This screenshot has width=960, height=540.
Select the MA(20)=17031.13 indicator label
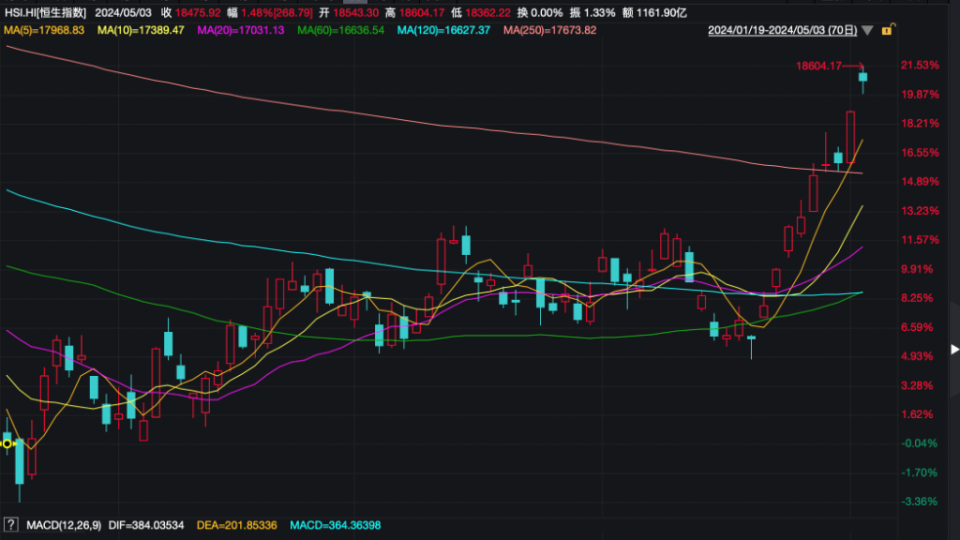click(241, 30)
